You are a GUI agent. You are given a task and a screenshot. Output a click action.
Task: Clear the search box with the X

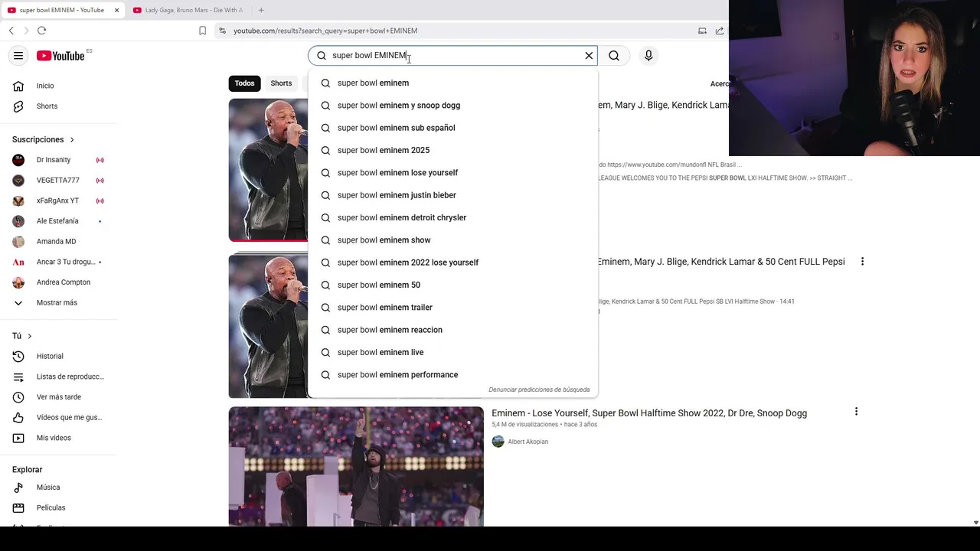coord(589,56)
